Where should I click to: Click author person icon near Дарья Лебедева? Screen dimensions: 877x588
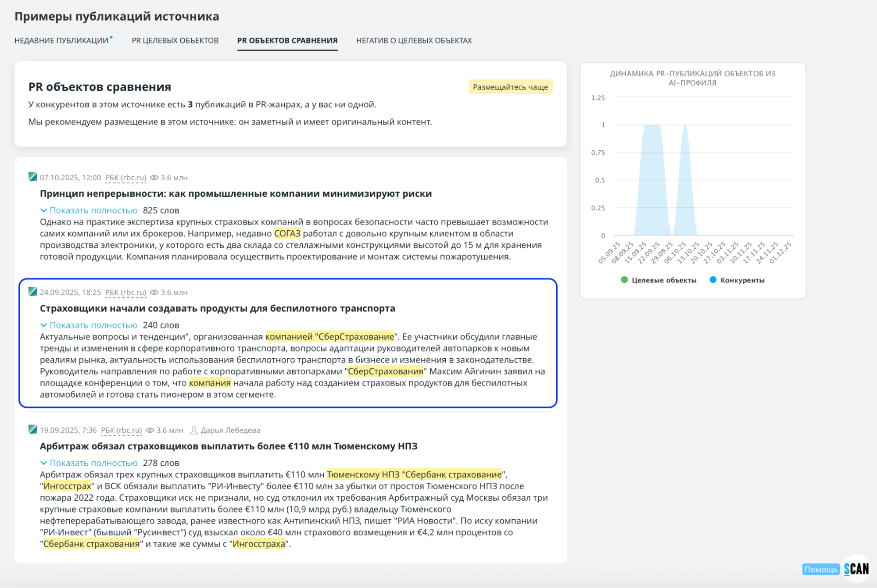pos(193,430)
